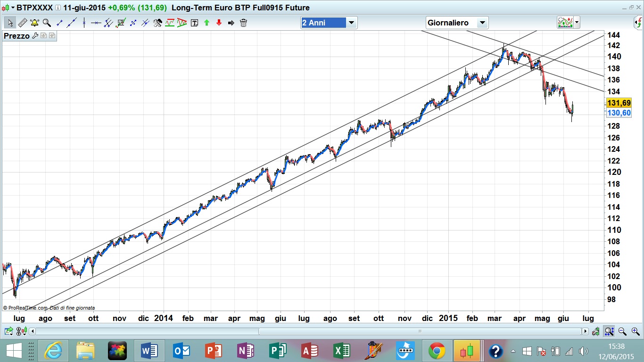Open Access from taskbar
644x362 pixels.
310,351
